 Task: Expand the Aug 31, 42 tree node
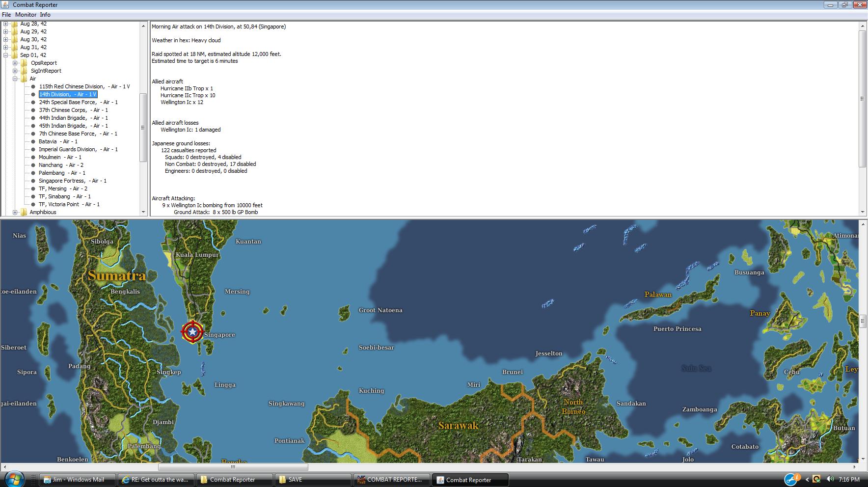pyautogui.click(x=6, y=47)
